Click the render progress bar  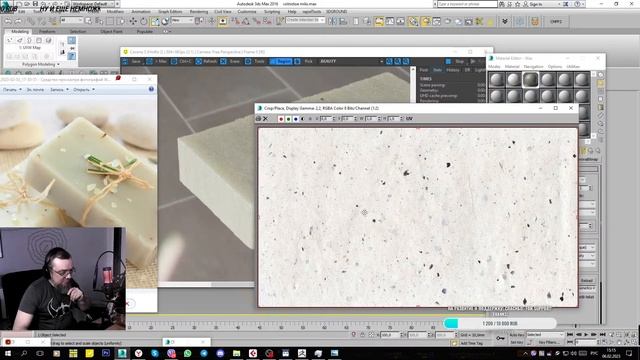(500, 323)
